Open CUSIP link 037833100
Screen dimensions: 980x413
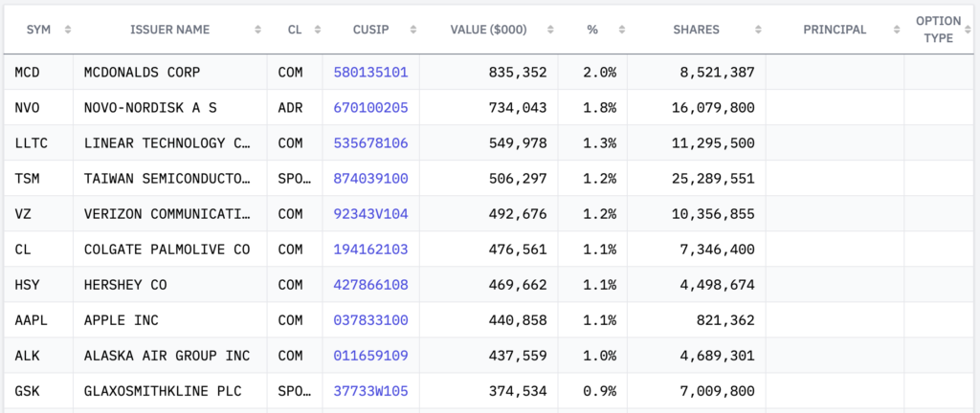coord(370,320)
